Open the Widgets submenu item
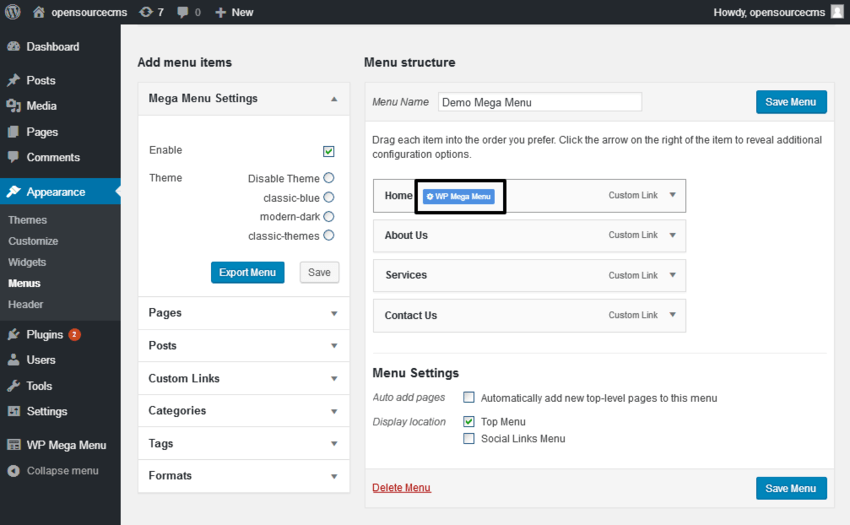 (27, 262)
